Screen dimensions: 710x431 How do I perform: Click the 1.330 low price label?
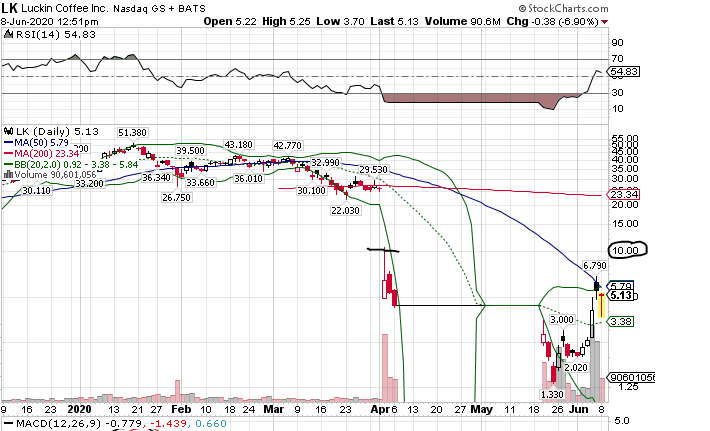(x=552, y=394)
